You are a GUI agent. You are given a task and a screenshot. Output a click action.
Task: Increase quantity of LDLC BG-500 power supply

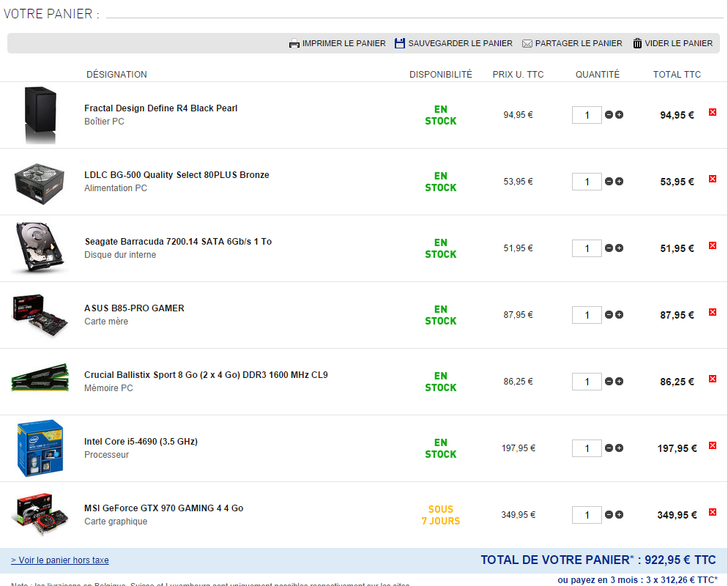620,182
